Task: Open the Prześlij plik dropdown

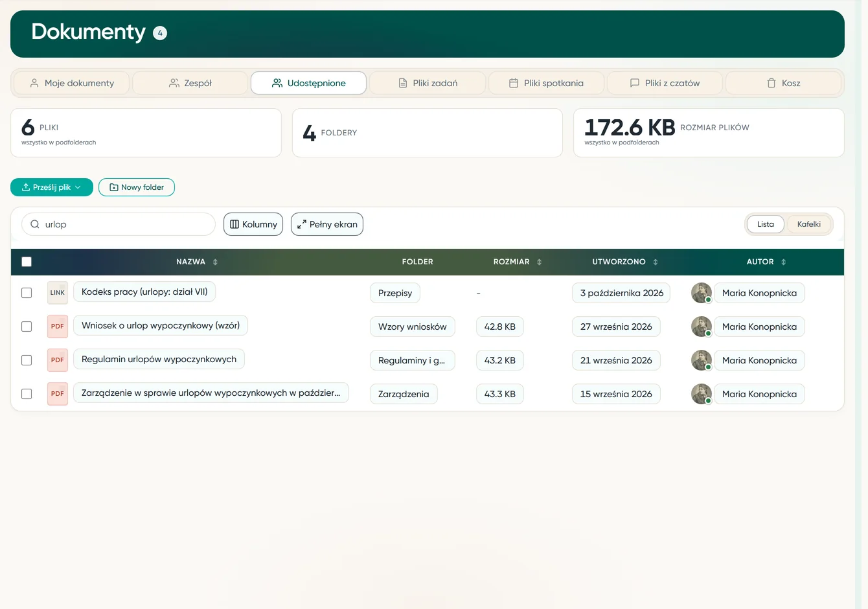Action: (52, 187)
